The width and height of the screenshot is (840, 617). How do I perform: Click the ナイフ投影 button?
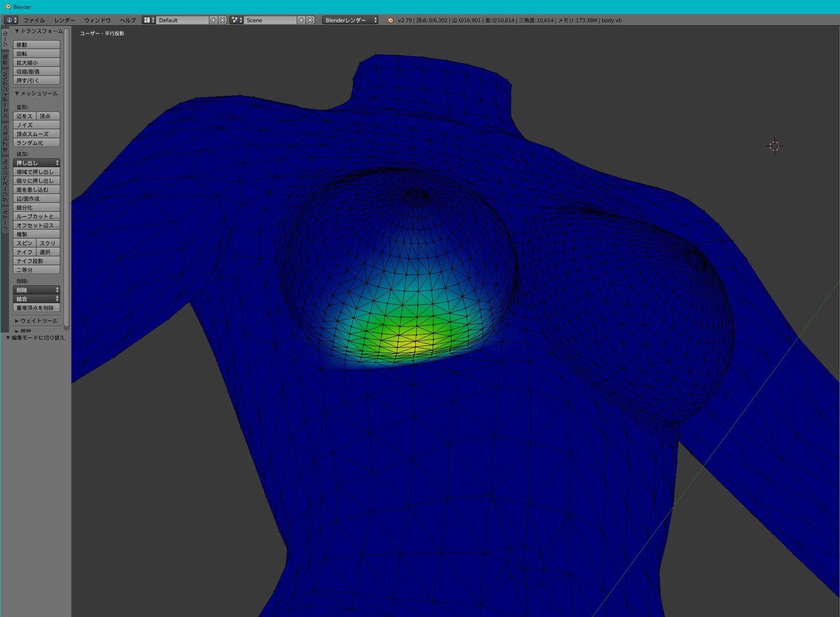(x=37, y=261)
